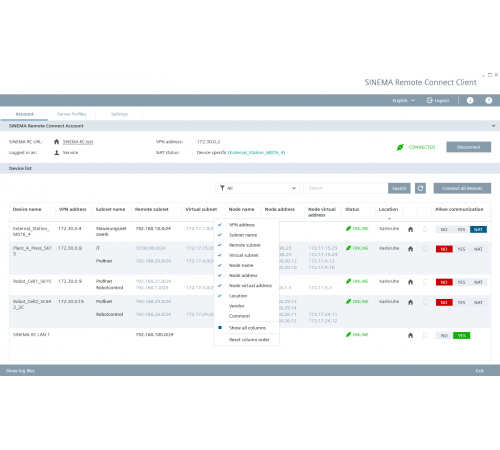Click home icon next to SINEMA RC URL

(56, 142)
